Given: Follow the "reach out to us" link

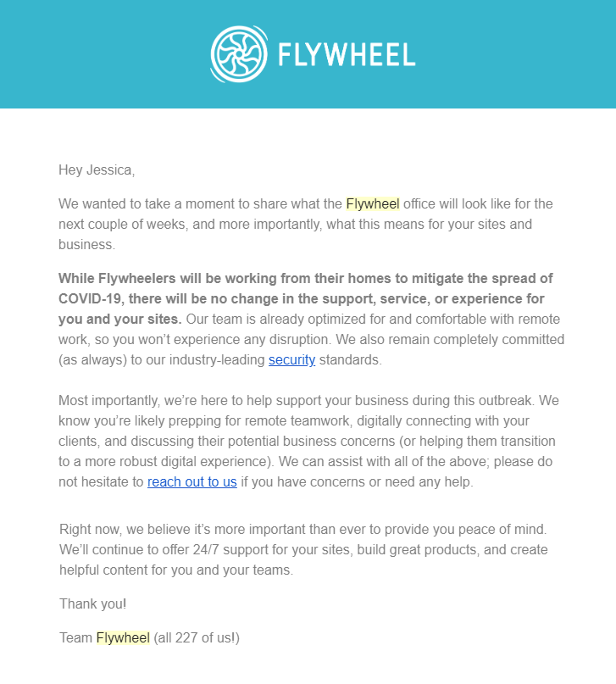Looking at the screenshot, I should click(x=191, y=482).
